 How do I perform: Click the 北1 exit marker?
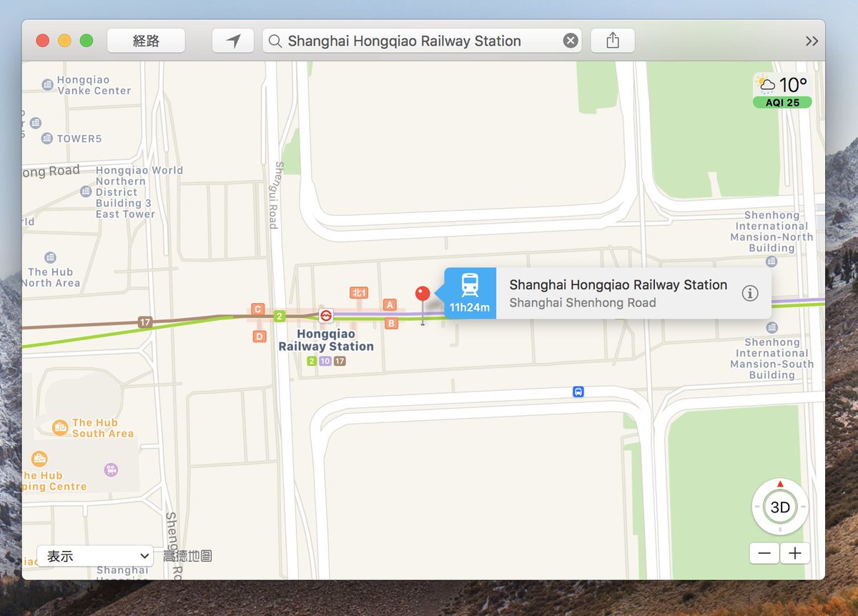(x=359, y=292)
